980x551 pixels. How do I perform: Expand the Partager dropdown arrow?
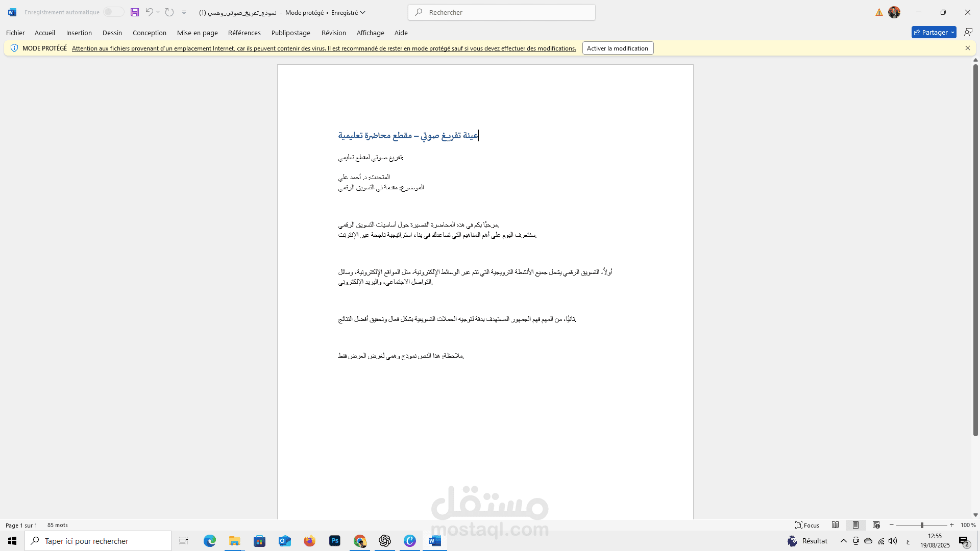click(x=952, y=32)
